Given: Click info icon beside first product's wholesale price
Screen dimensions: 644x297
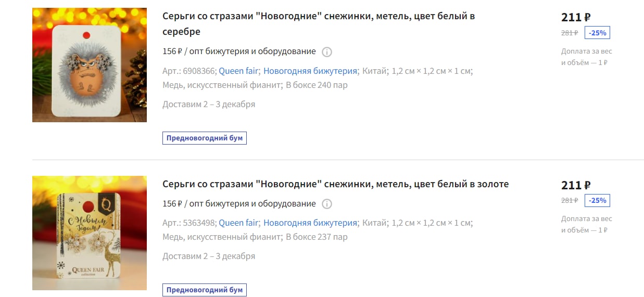Looking at the screenshot, I should [327, 52].
